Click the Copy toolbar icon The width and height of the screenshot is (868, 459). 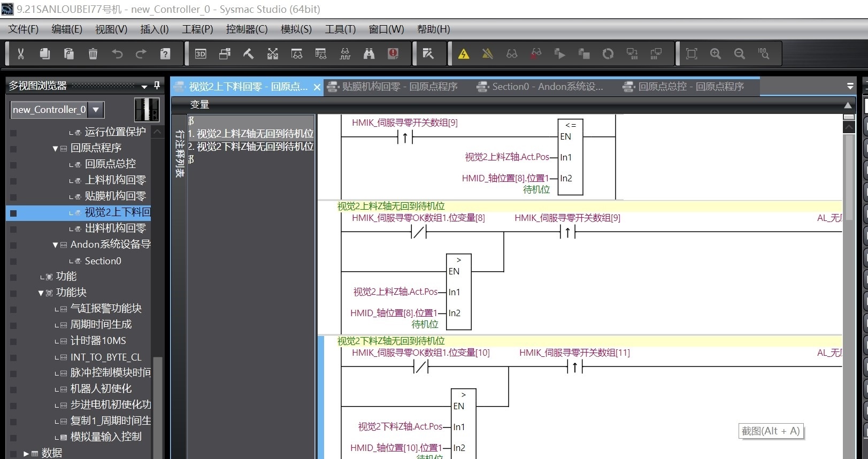pos(45,53)
